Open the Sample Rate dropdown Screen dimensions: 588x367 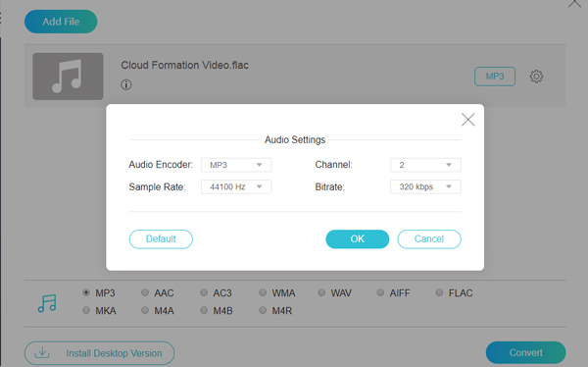pos(236,186)
